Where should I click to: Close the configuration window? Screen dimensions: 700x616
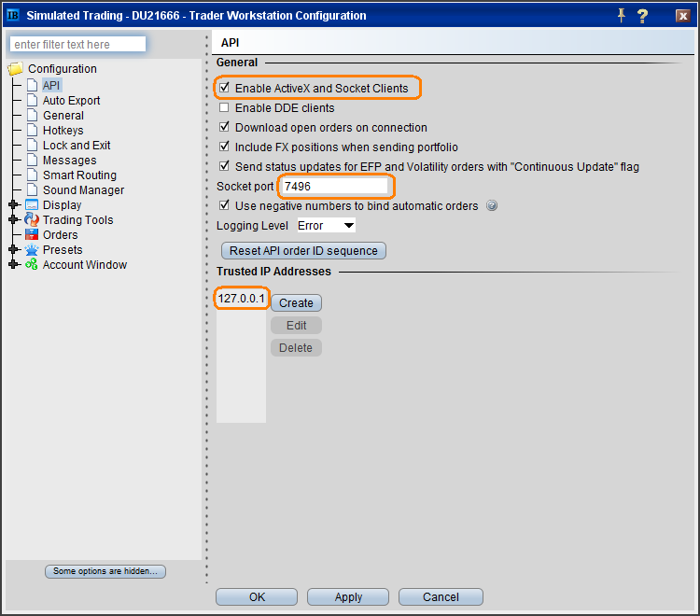tap(682, 16)
